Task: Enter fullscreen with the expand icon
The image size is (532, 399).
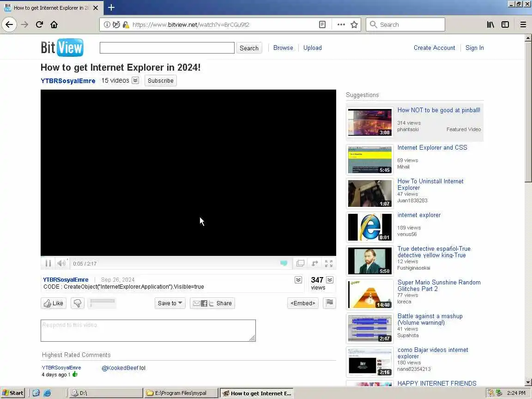Action: (x=329, y=263)
